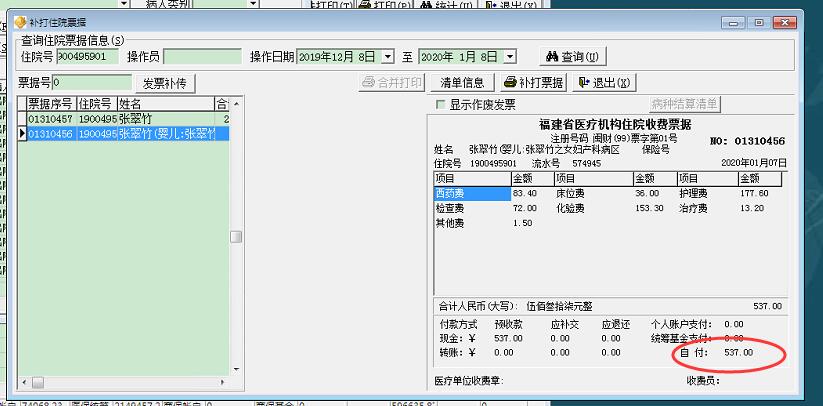
Task: Click the 护理费 item in the receipt
Action: [693, 194]
